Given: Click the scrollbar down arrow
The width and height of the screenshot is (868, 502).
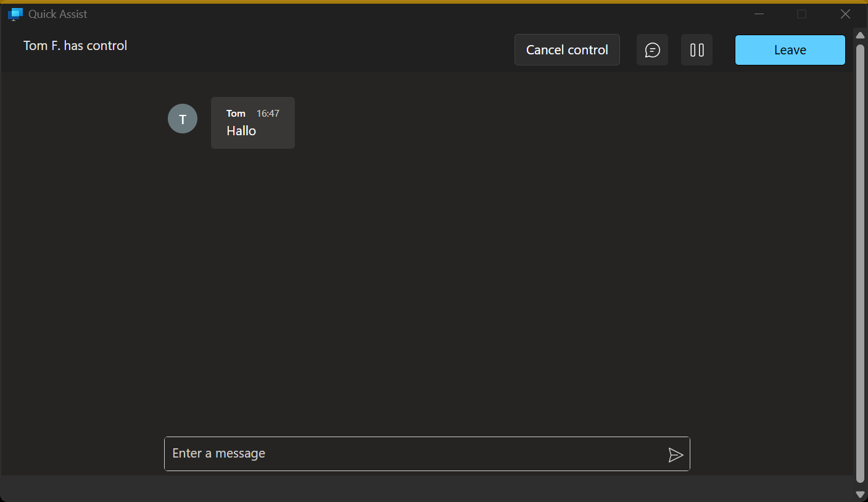Looking at the screenshot, I should tap(860, 494).
